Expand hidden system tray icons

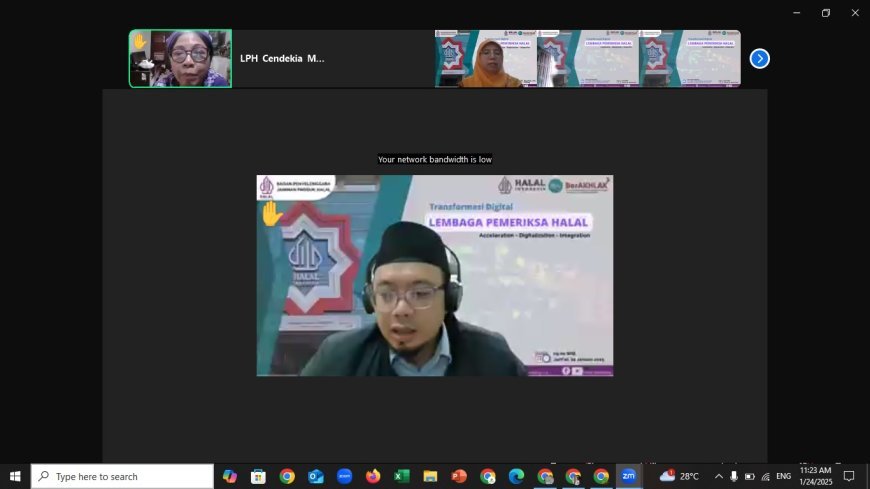coord(719,476)
